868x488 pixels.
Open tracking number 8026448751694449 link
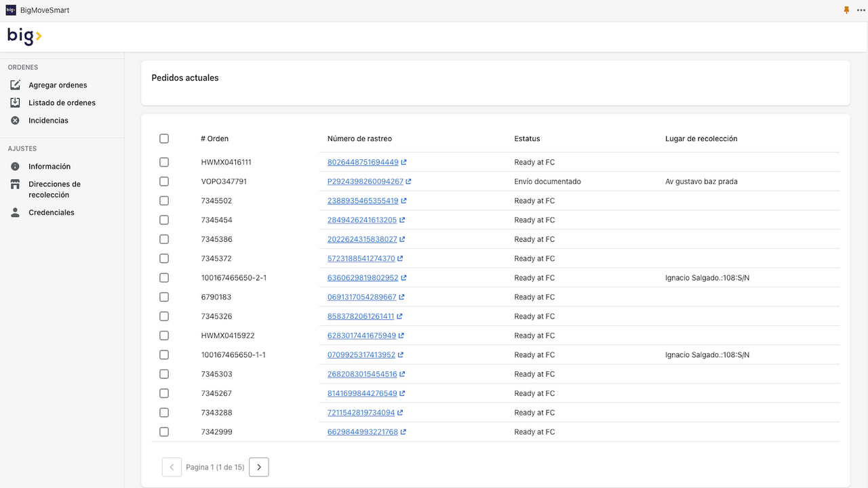pyautogui.click(x=363, y=163)
